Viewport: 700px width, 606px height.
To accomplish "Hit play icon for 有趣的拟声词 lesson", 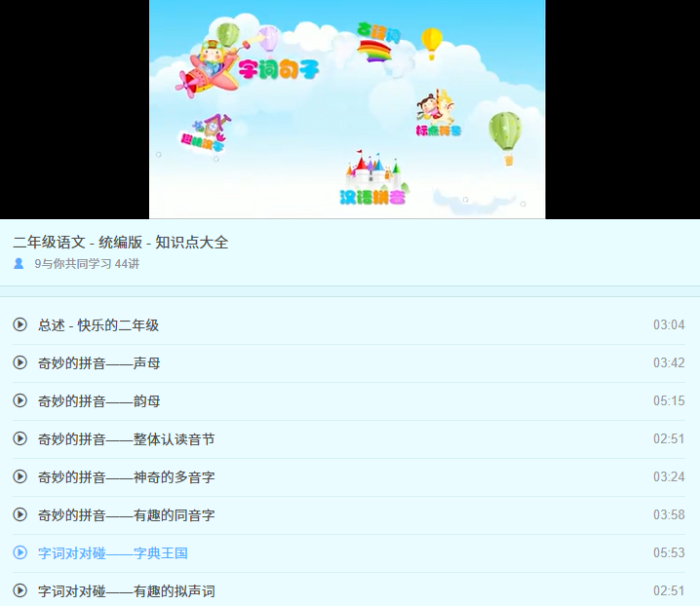I will click(x=19, y=590).
